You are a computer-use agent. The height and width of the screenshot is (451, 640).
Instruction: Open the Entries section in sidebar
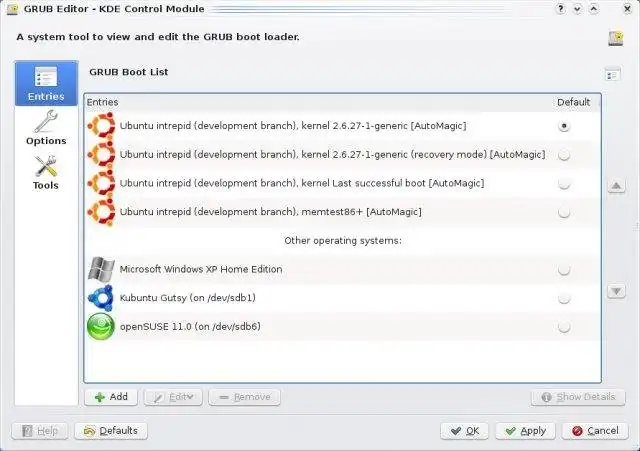coord(46,83)
